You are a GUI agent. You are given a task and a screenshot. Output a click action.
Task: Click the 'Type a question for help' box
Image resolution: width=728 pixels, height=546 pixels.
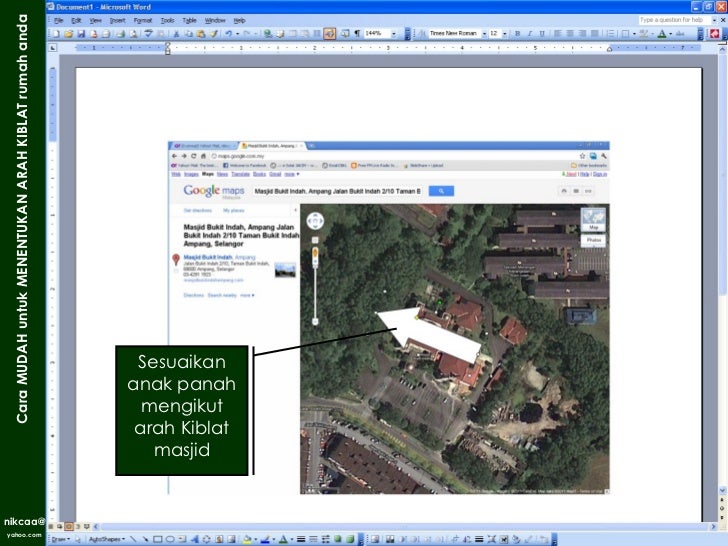tap(672, 19)
